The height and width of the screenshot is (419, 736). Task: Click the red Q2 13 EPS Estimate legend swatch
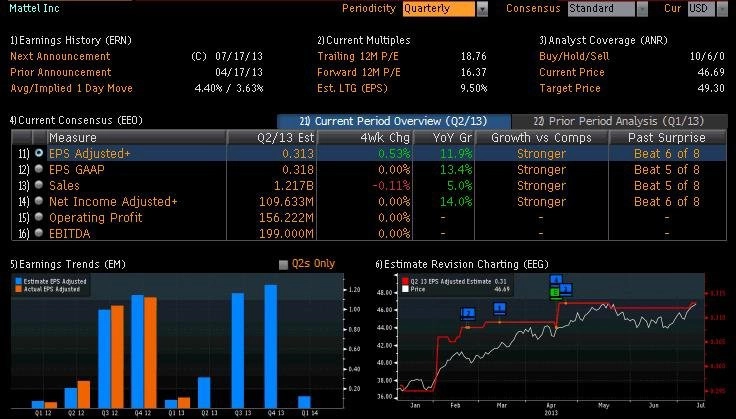(x=406, y=282)
